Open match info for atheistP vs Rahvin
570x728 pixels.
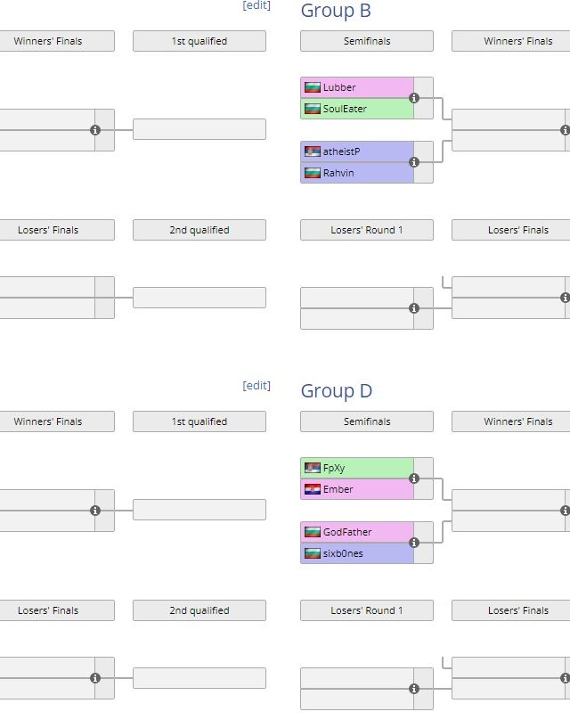pyautogui.click(x=414, y=162)
